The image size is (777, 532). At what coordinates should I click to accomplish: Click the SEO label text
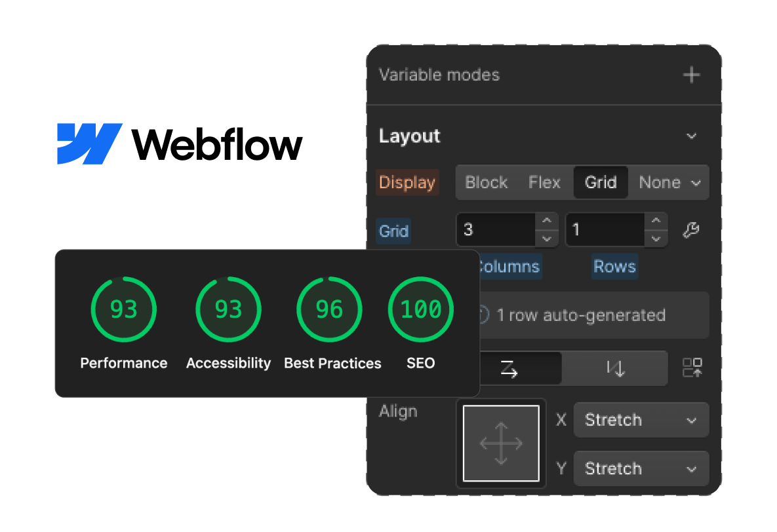[421, 363]
